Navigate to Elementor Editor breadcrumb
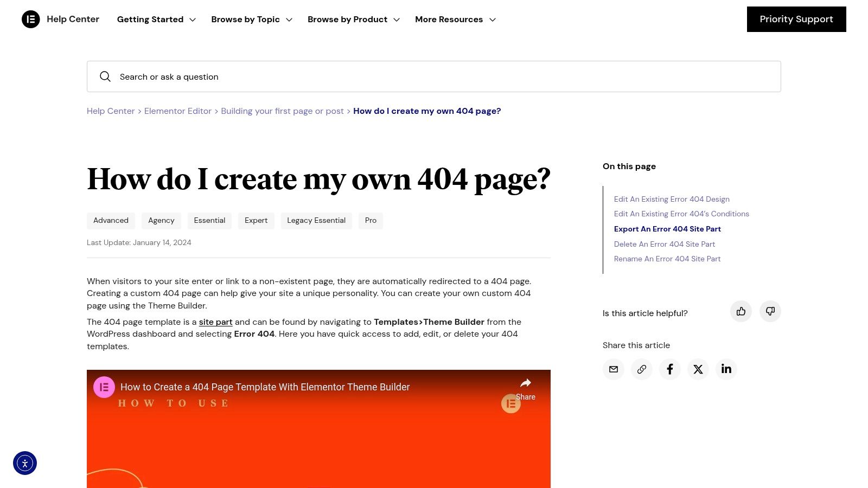This screenshot has width=868, height=488. coord(177,111)
